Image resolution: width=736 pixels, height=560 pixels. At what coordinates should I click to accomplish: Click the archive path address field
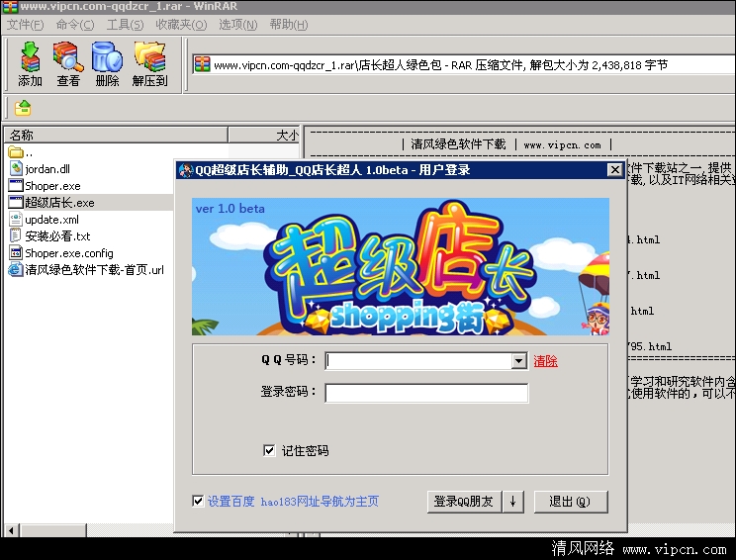point(464,64)
